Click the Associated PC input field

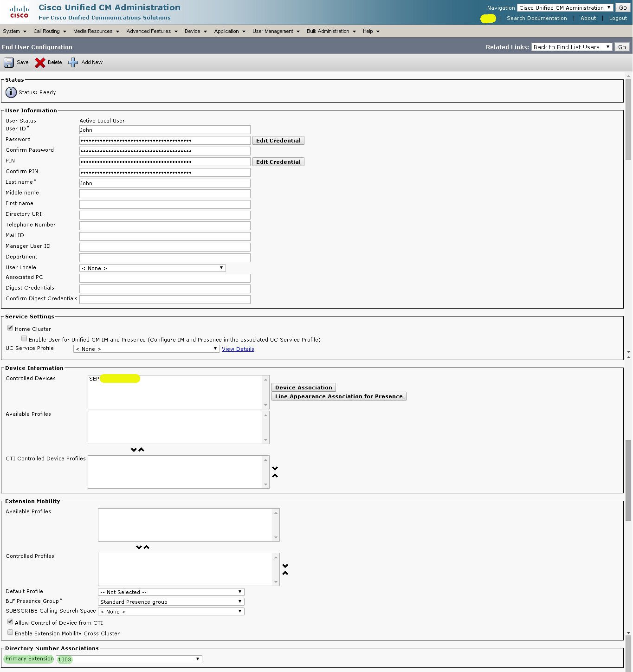tap(165, 278)
